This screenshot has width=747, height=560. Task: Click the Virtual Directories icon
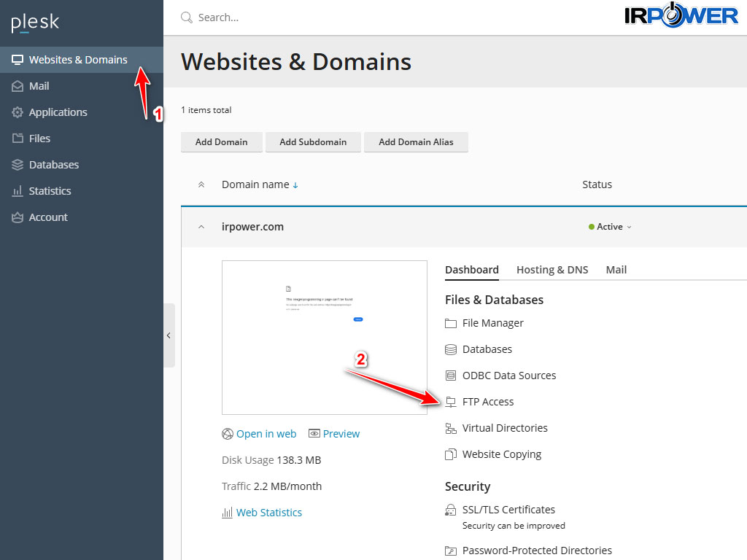tap(451, 428)
